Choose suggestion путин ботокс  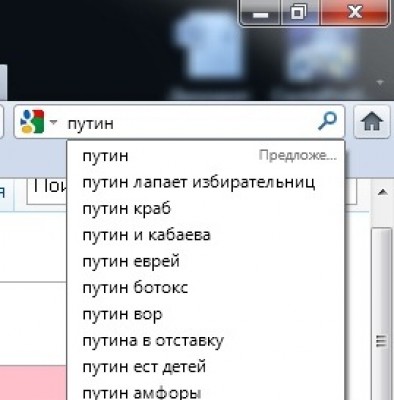(206, 287)
